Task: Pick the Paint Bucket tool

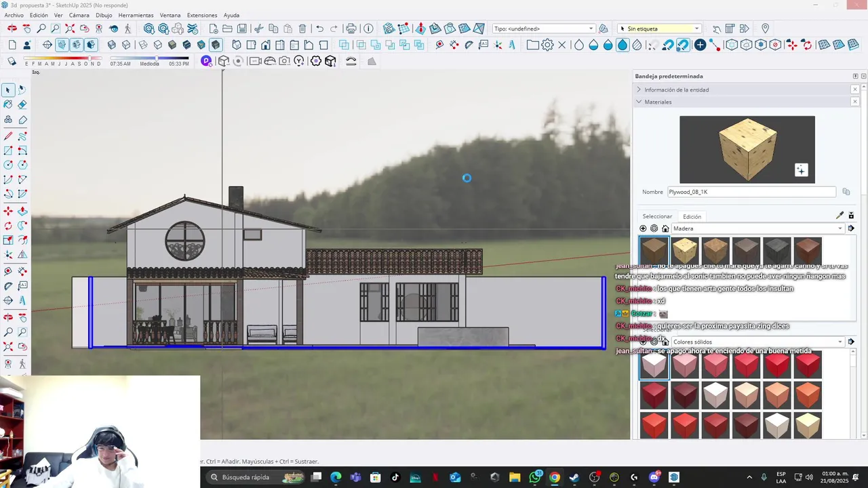Action: coord(8,104)
